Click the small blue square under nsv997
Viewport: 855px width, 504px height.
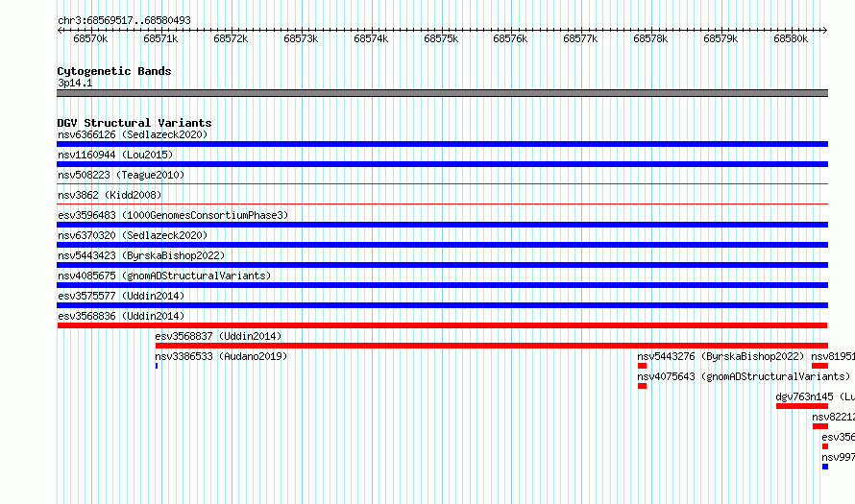(825, 467)
